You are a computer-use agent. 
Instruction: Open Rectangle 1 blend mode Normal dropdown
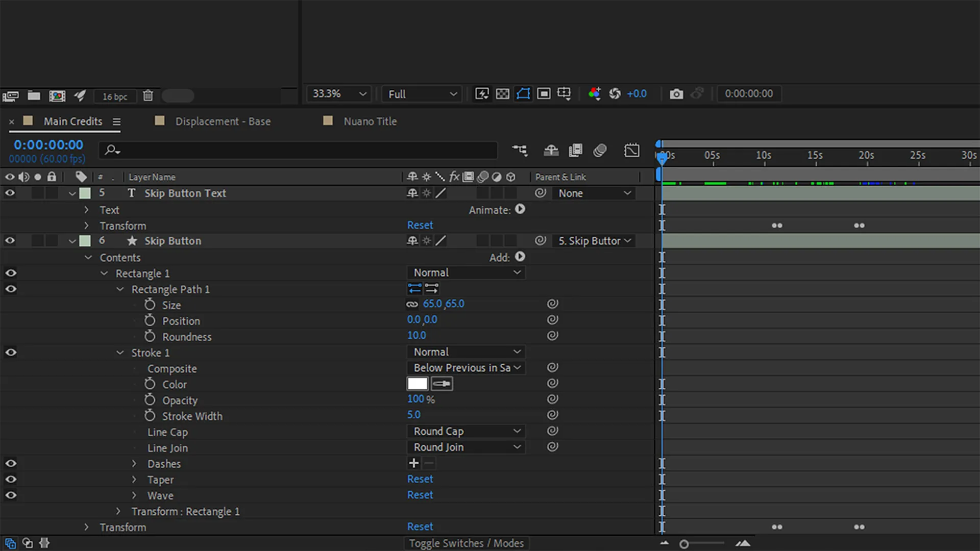click(x=466, y=272)
